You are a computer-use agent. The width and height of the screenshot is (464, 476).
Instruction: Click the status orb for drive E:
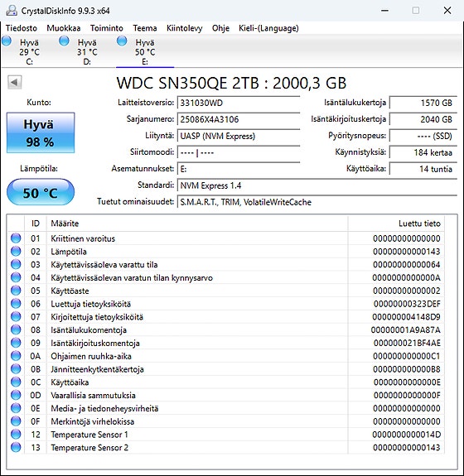tap(122, 41)
